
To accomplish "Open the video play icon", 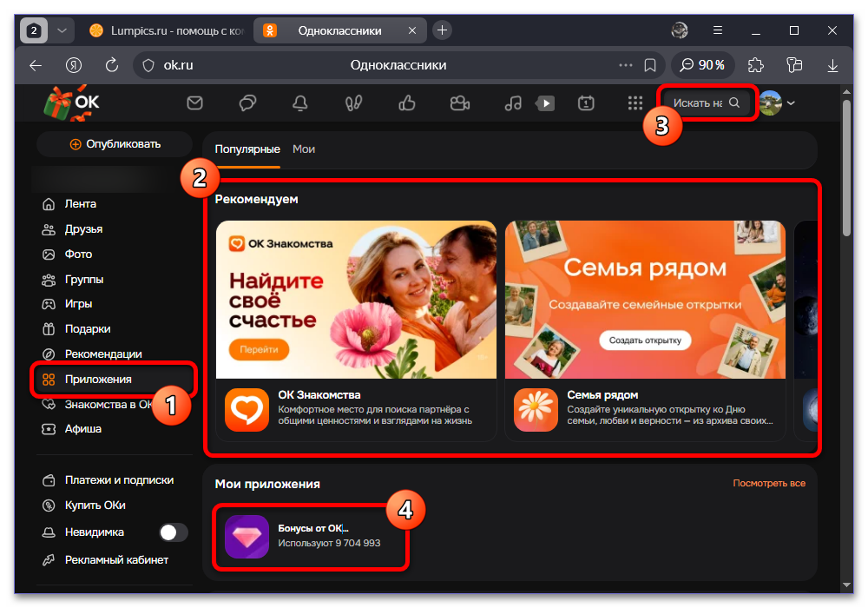I will [545, 103].
